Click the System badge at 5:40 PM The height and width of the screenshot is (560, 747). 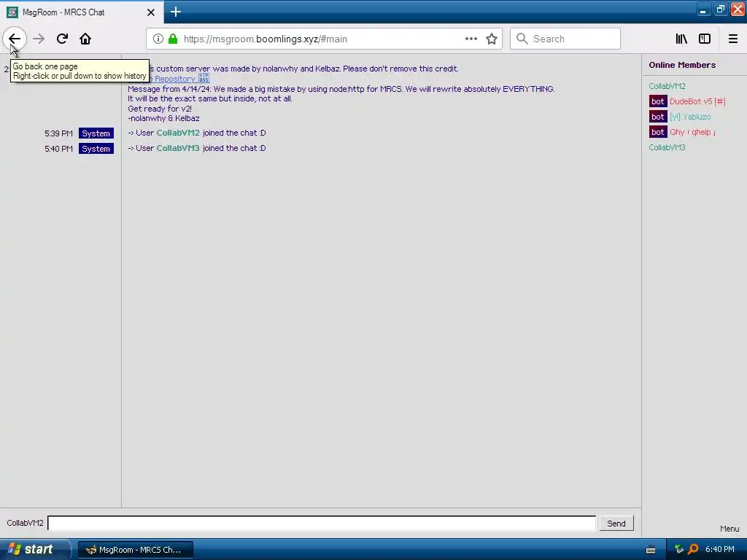click(96, 149)
